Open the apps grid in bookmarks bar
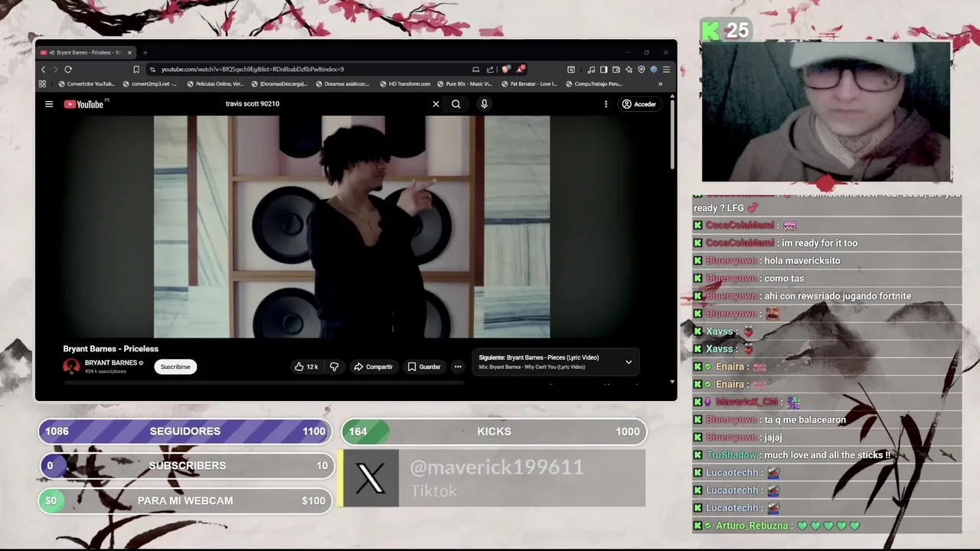This screenshot has height=551, width=980. 42,84
